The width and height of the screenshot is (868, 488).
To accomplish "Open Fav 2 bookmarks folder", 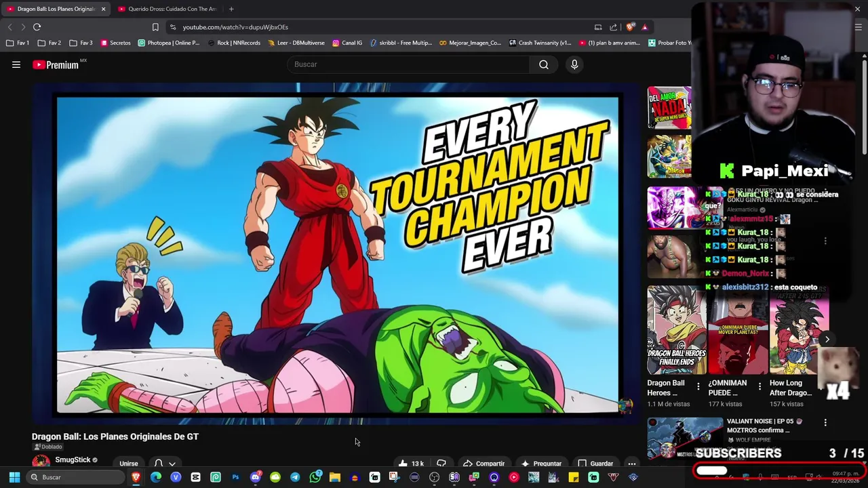I will [50, 43].
